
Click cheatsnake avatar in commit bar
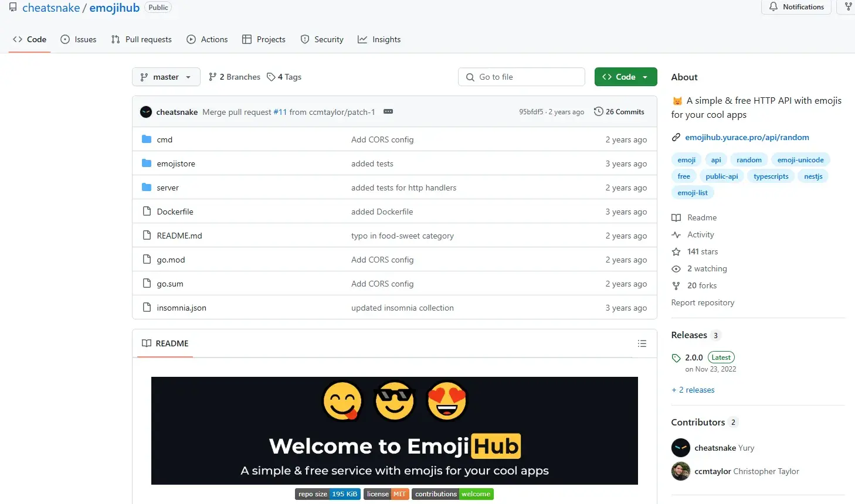146,112
